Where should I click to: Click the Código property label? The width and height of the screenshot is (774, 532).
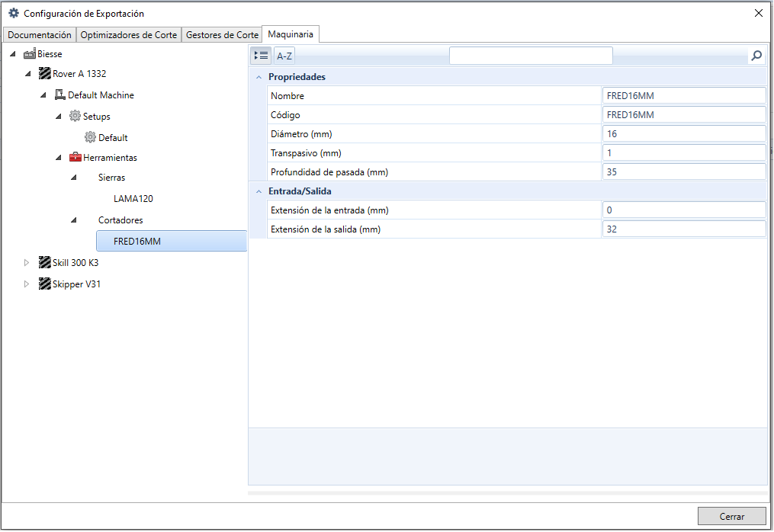click(x=285, y=115)
